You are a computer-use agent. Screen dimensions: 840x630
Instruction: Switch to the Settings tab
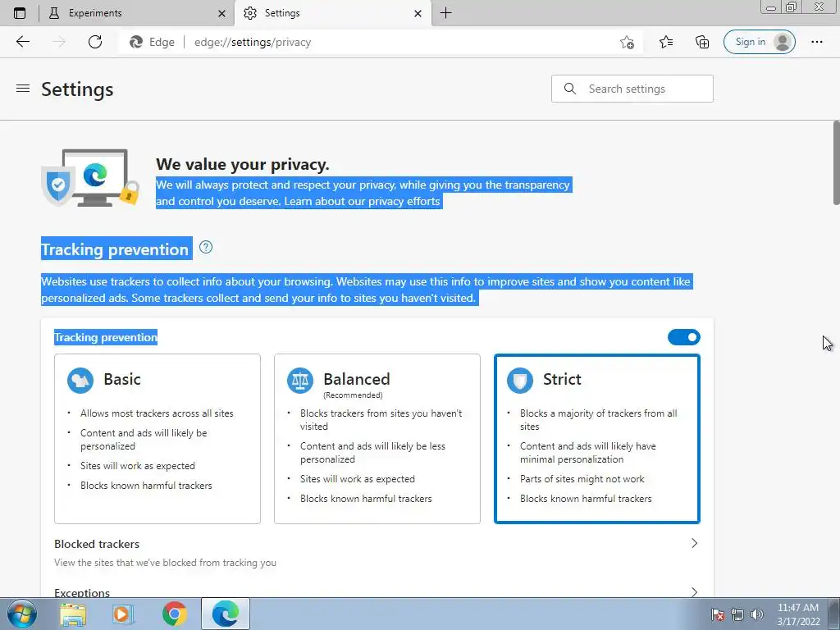[x=332, y=13]
